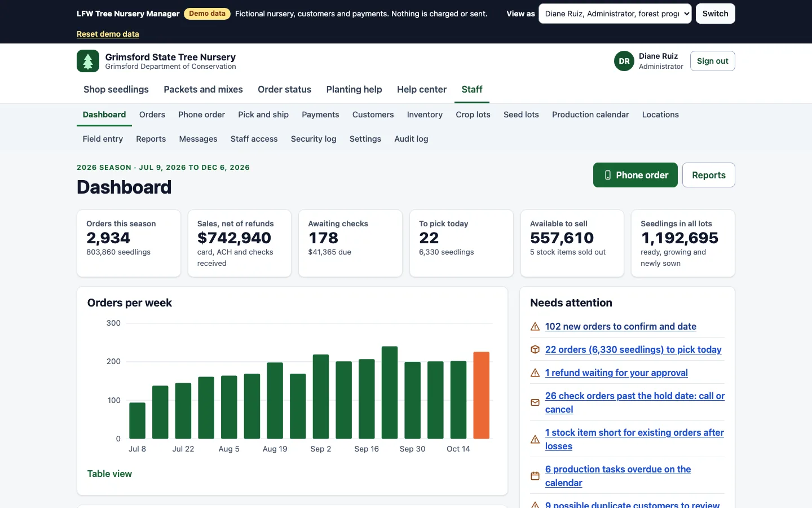The width and height of the screenshot is (812, 508).
Task: Go to Pick and ship tab
Action: (263, 115)
